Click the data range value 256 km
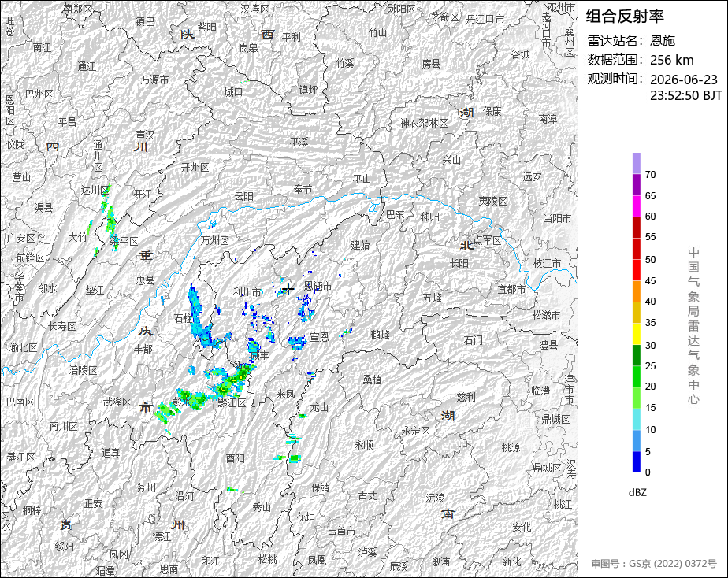The width and height of the screenshot is (728, 578). 672,61
